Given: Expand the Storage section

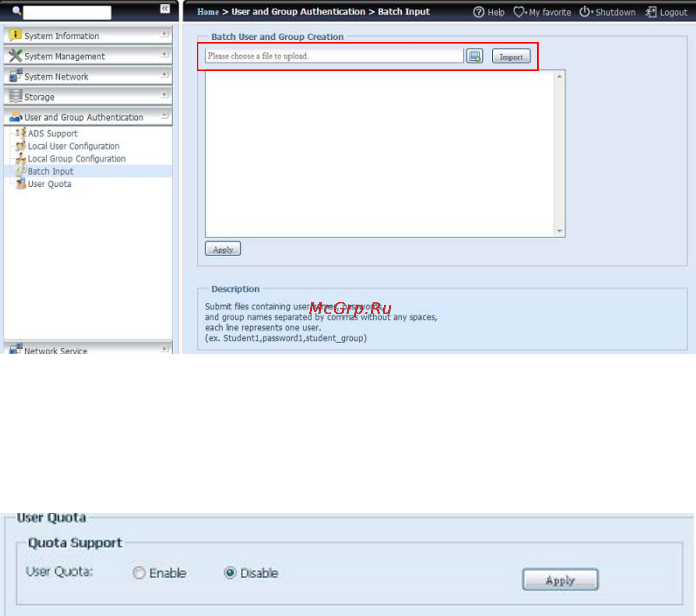Looking at the screenshot, I should click(x=165, y=95).
